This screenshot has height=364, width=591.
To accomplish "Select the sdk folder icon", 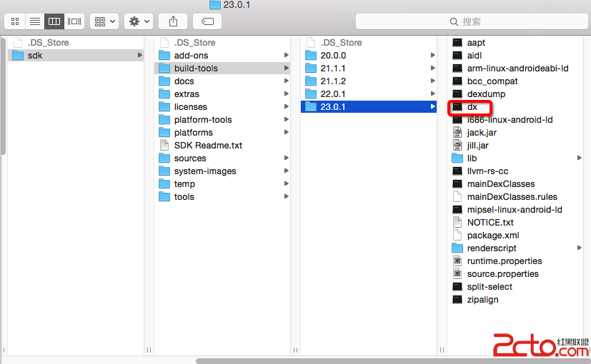I will [x=18, y=56].
